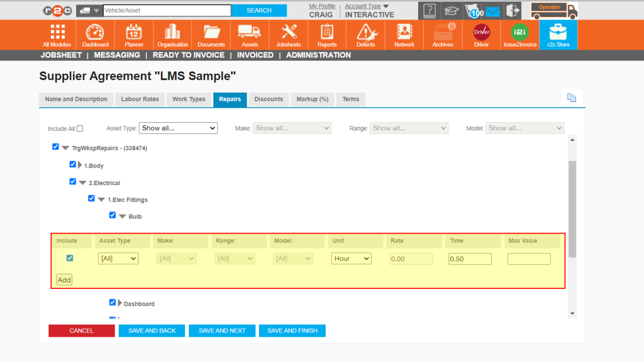Open the READY TO INVOICE menu item

(x=189, y=55)
